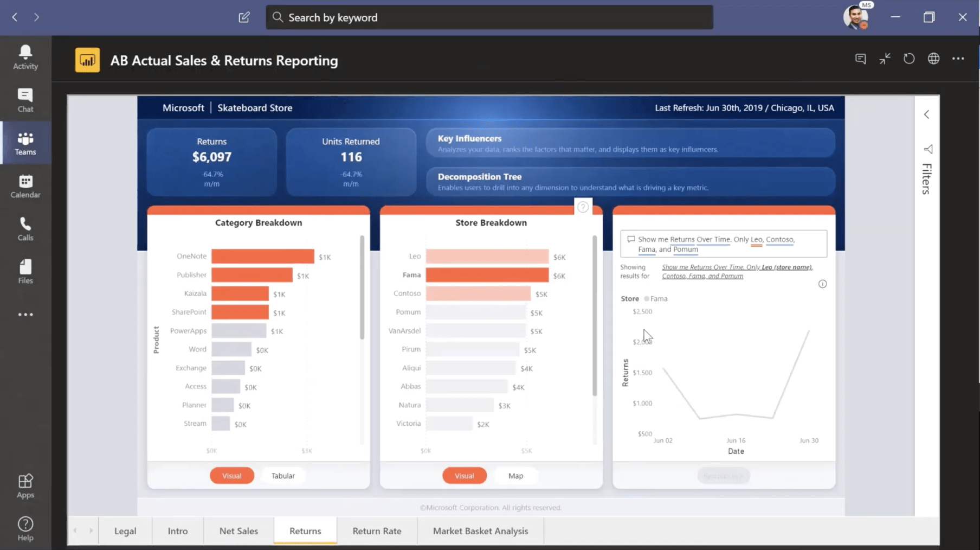The height and width of the screenshot is (550, 980).
Task: Select the Contoso store bar
Action: [x=478, y=293]
